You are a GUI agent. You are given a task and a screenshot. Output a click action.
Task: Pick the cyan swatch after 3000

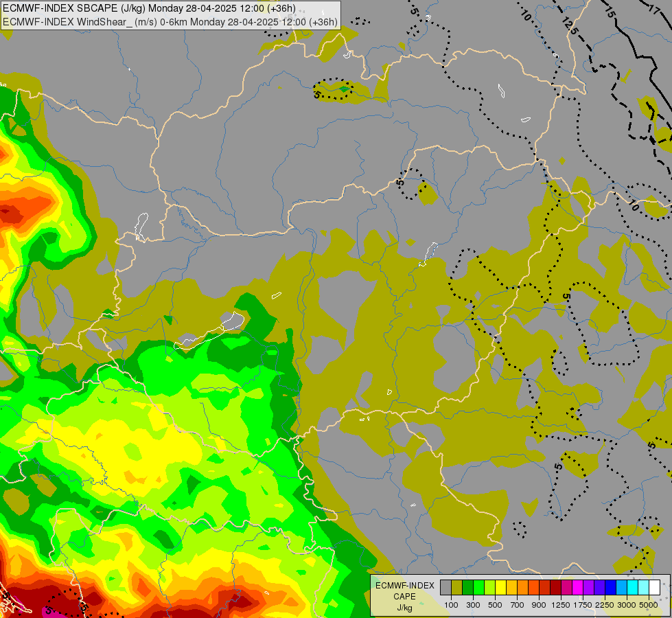click(x=632, y=588)
